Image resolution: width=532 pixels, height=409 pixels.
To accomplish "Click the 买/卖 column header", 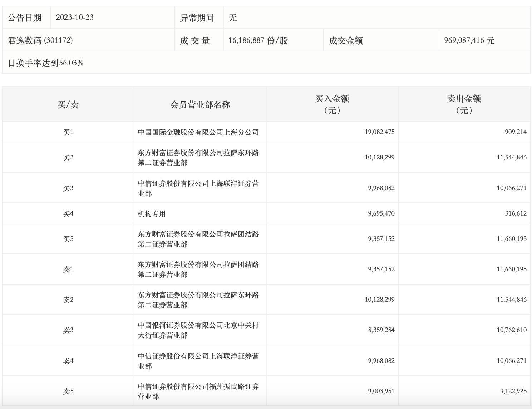I will [68, 104].
